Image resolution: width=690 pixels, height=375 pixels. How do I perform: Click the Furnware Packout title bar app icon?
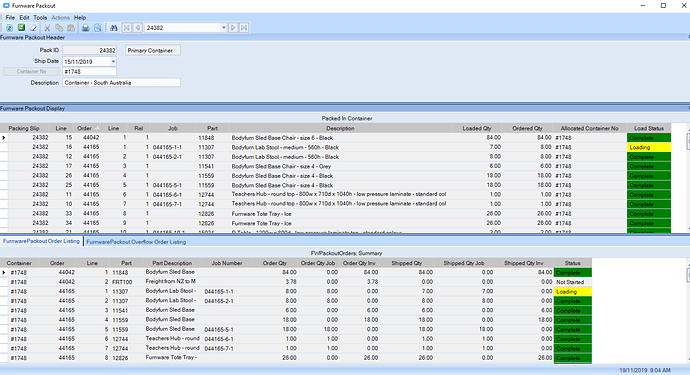point(6,6)
